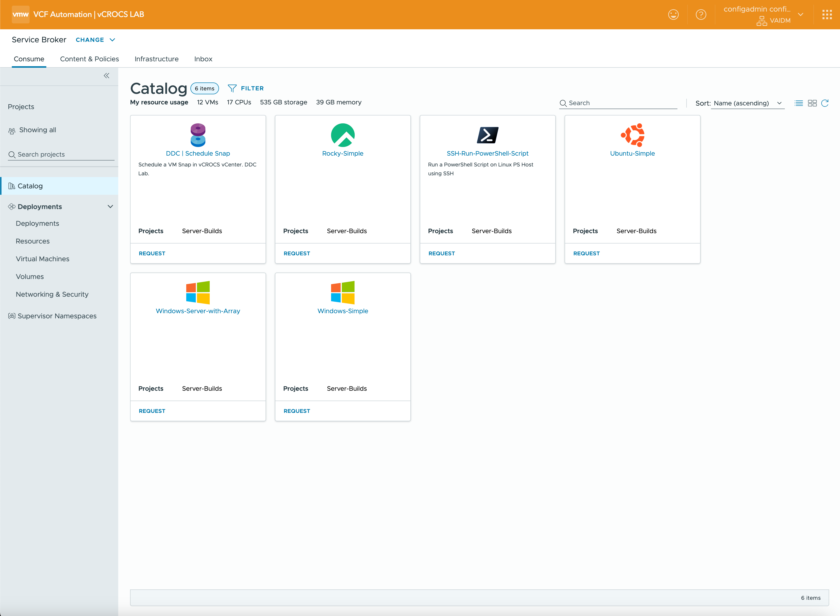Open the Infrastructure tab
The height and width of the screenshot is (616, 840).
tap(156, 59)
